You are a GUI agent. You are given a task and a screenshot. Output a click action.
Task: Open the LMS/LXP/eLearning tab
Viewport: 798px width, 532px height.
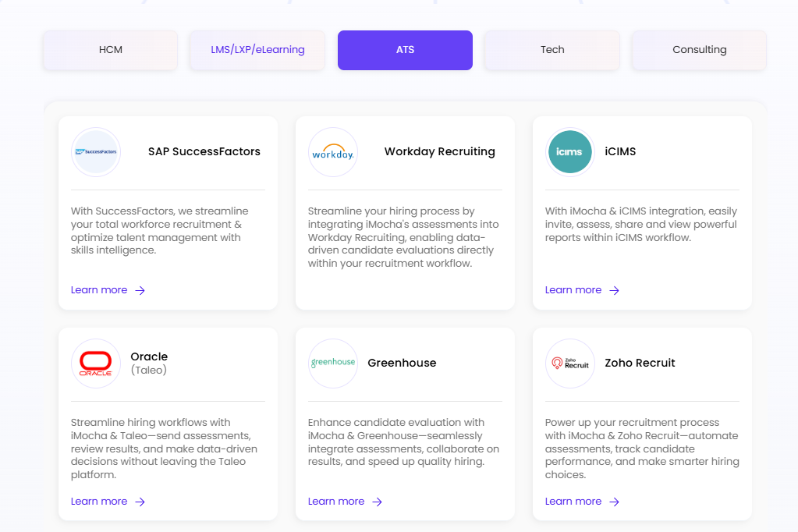click(x=257, y=50)
